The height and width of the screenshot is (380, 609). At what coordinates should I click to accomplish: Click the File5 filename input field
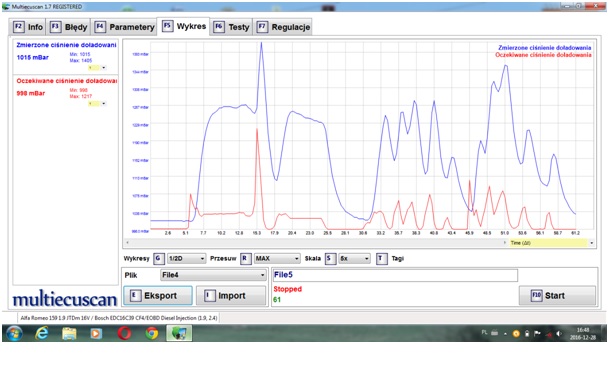pyautogui.click(x=395, y=275)
